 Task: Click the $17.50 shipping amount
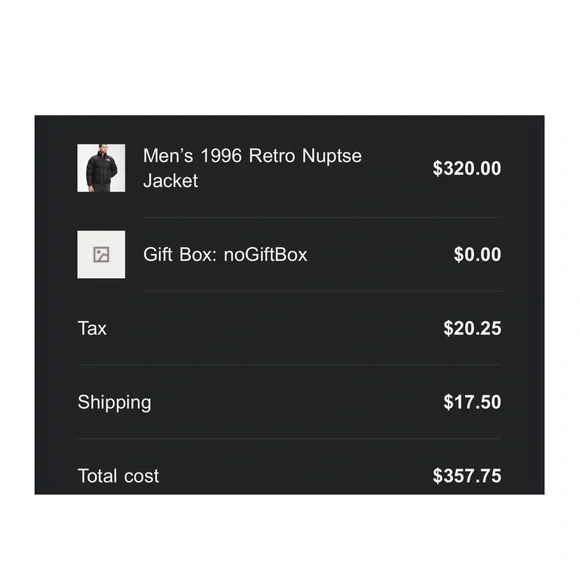point(472,402)
